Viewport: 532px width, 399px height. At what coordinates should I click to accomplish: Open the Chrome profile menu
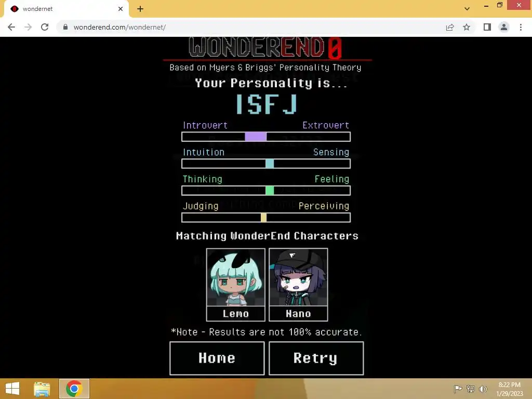(x=504, y=27)
